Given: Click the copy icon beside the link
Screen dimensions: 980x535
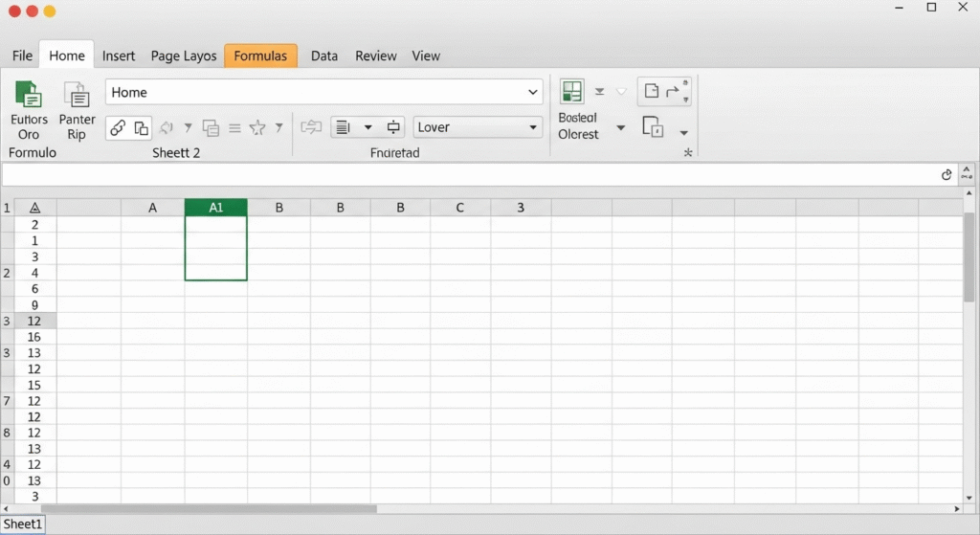Looking at the screenshot, I should coord(141,127).
